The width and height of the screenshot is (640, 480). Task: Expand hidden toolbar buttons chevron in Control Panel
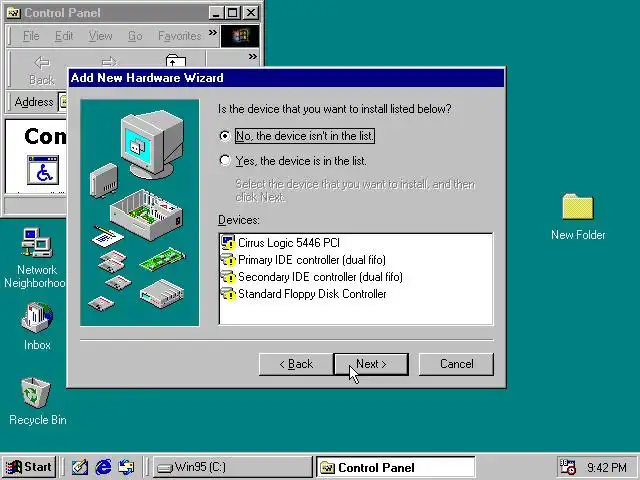click(x=253, y=57)
